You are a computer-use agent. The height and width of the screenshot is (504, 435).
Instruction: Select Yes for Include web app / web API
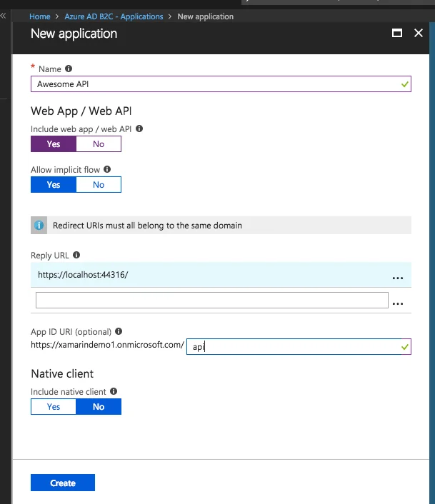coord(54,143)
